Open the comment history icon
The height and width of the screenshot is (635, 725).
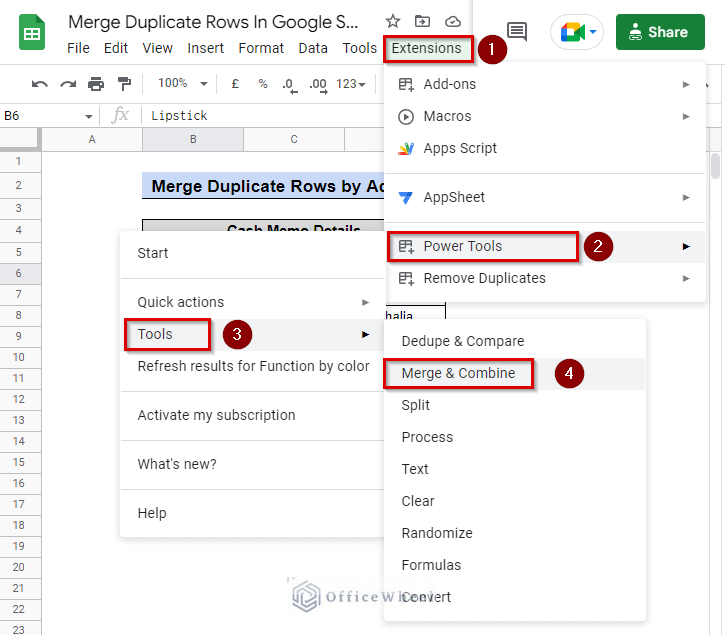tap(516, 31)
